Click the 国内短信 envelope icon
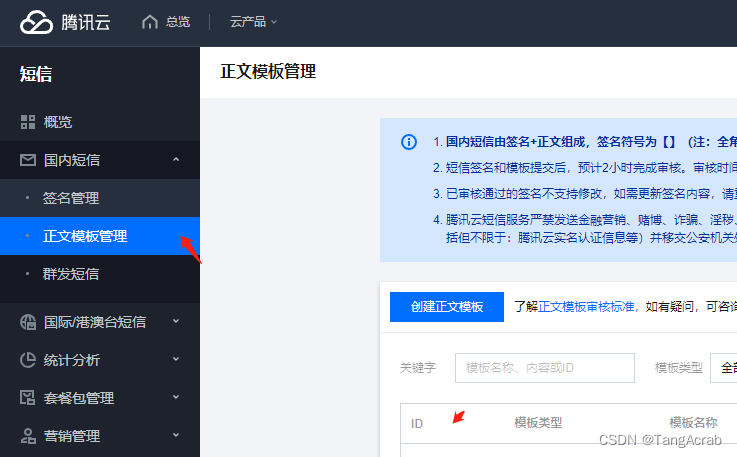The image size is (737, 457). click(x=28, y=160)
